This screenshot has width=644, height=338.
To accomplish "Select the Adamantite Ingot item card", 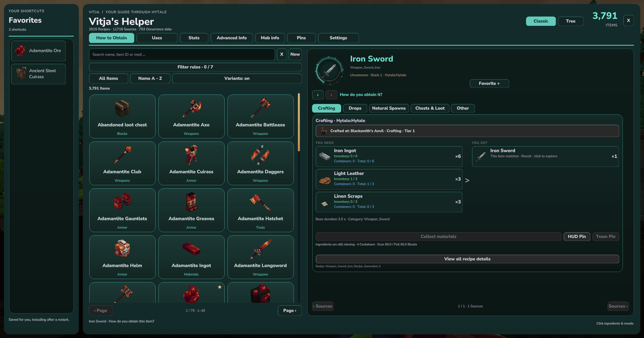I will coord(191,257).
